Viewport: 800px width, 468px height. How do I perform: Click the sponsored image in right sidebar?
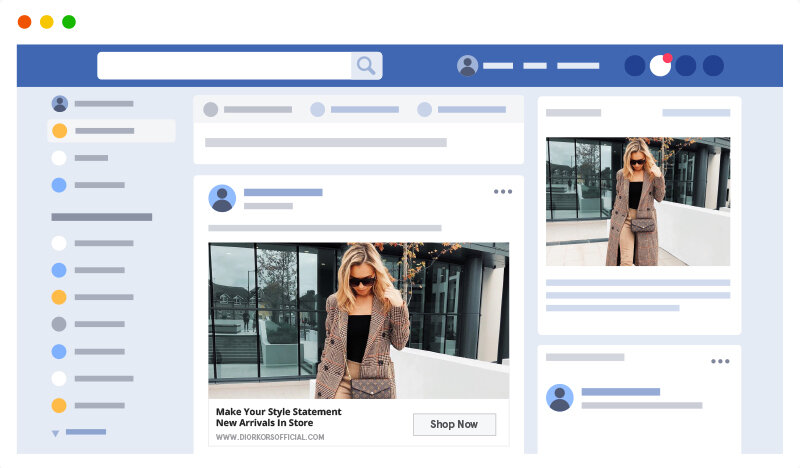638,201
